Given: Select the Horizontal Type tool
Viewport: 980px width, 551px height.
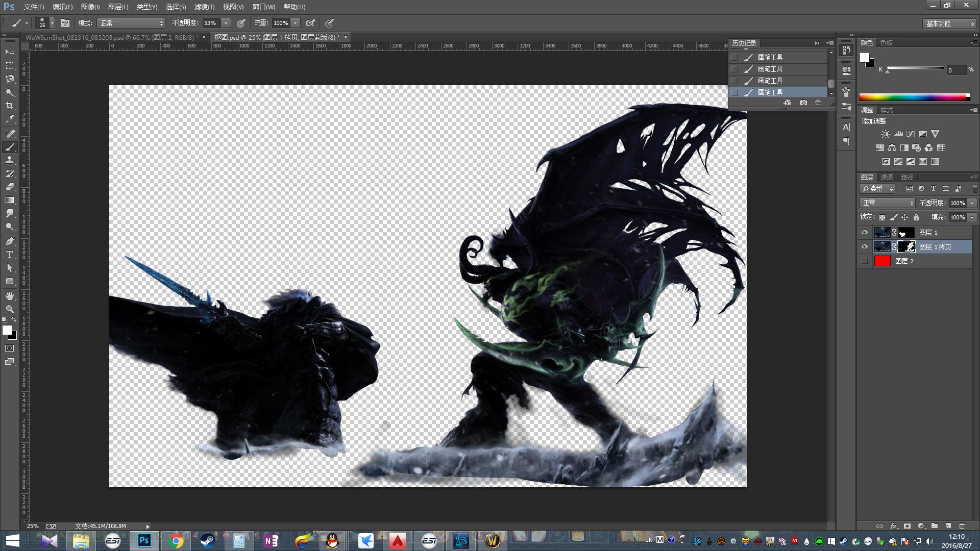Looking at the screenshot, I should pos(10,255).
